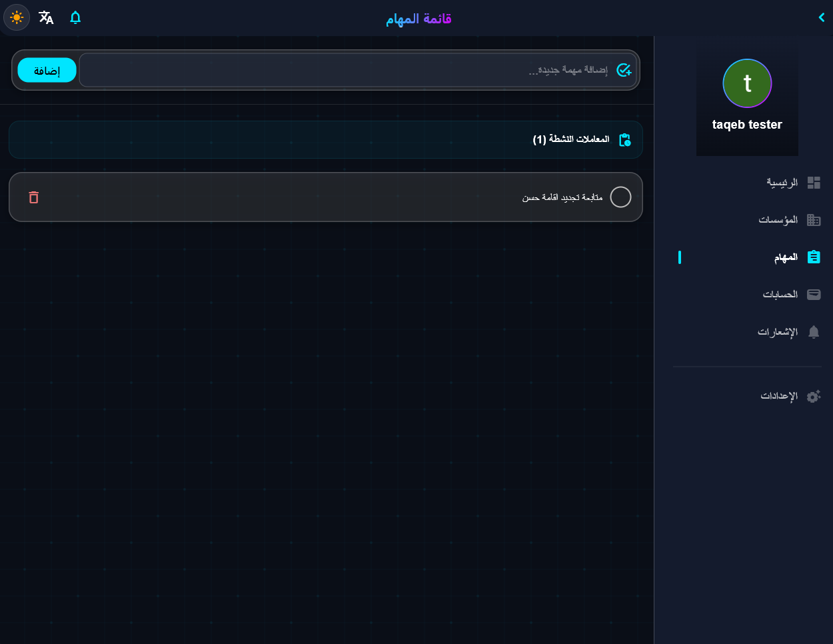Click the إضافة add button

pos(47,70)
